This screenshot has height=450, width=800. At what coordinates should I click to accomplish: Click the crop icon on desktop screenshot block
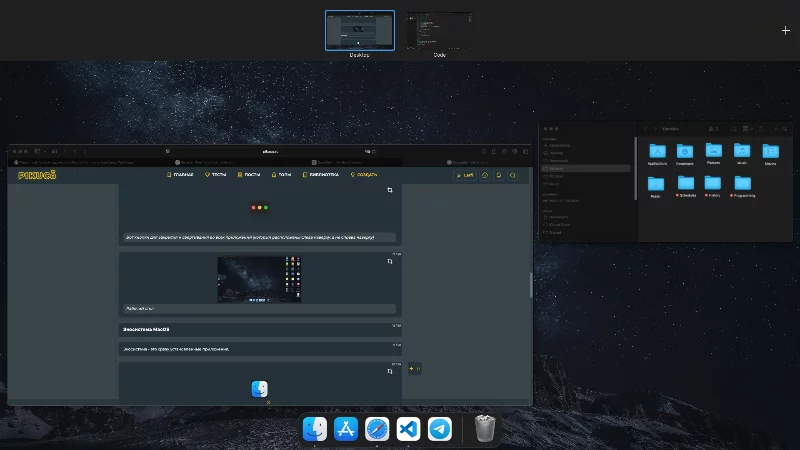click(x=390, y=261)
